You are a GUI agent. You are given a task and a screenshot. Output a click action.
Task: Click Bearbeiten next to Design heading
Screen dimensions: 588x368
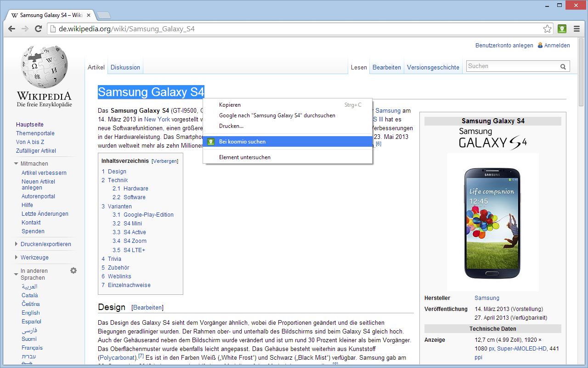[147, 307]
